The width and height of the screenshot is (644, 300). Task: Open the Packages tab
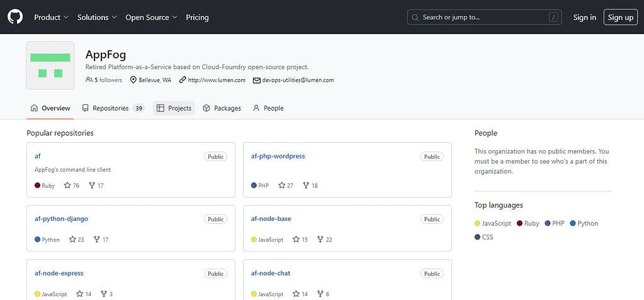[x=222, y=108]
